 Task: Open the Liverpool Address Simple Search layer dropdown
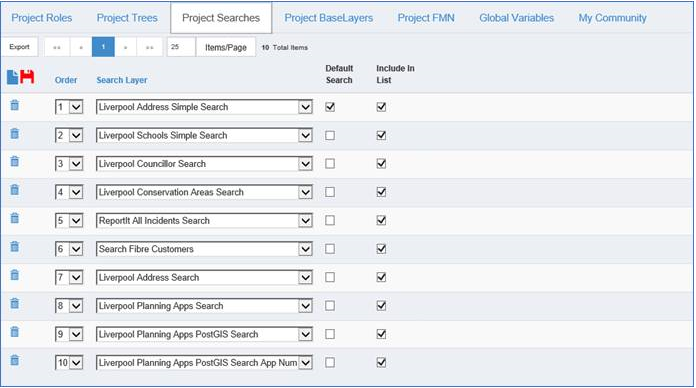pos(204,107)
